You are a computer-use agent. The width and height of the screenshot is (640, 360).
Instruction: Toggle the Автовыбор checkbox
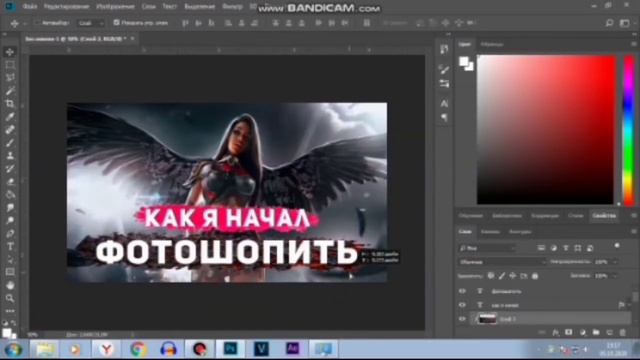tap(38, 23)
